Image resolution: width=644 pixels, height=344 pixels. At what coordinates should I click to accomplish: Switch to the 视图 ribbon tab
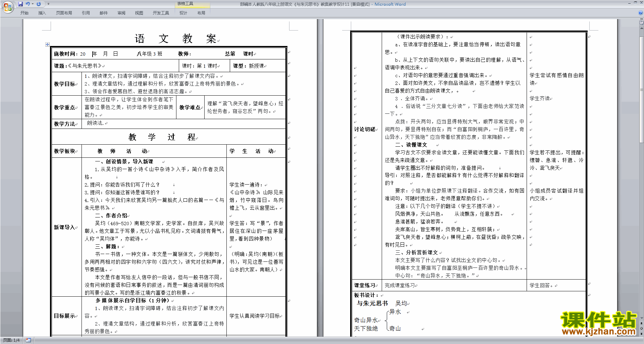[139, 13]
